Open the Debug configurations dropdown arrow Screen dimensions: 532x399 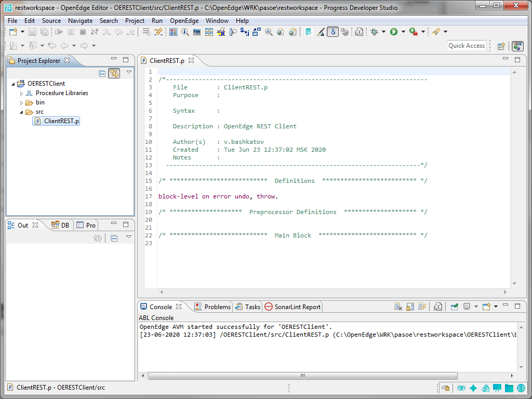coord(384,32)
